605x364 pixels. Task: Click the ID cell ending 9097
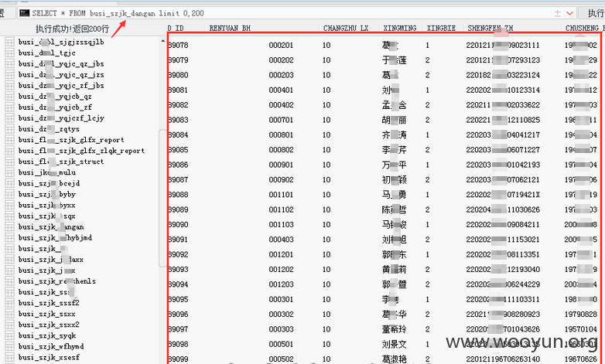click(178, 329)
